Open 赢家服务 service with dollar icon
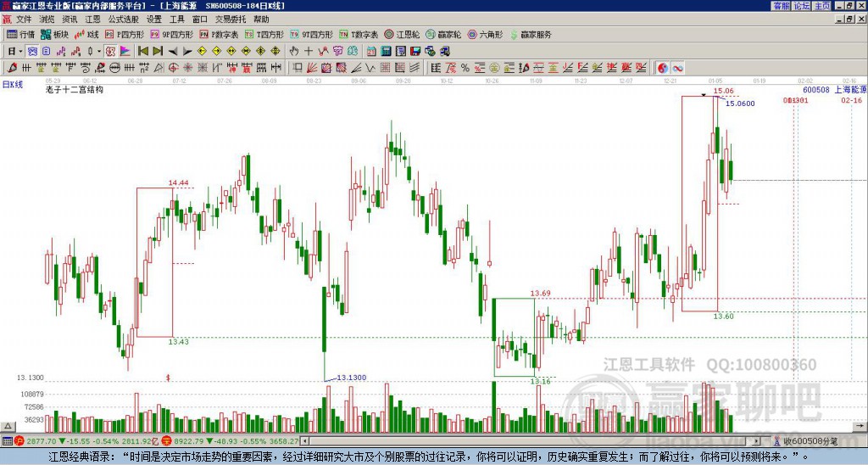The height and width of the screenshot is (465, 868). point(531,34)
